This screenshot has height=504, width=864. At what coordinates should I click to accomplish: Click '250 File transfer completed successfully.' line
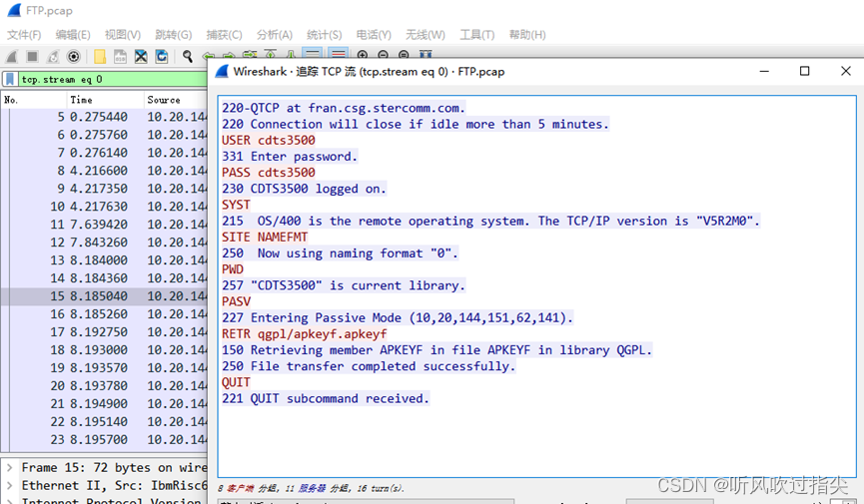[x=369, y=366]
